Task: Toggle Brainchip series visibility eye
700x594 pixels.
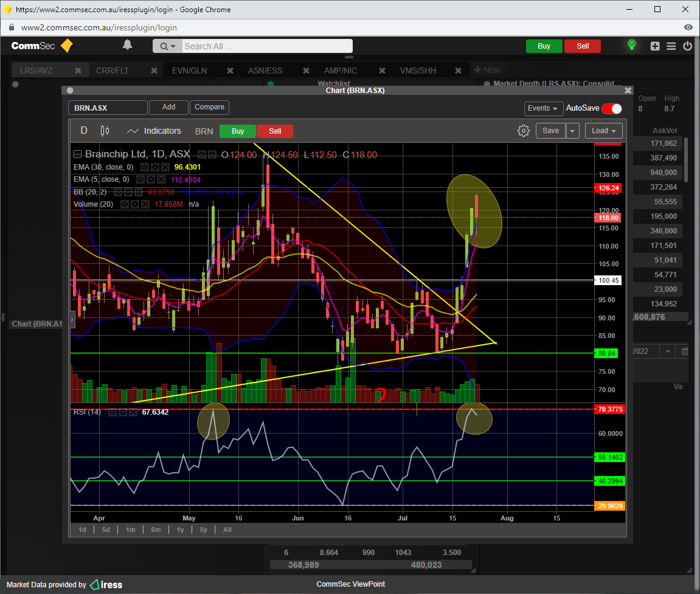Action: tap(202, 155)
